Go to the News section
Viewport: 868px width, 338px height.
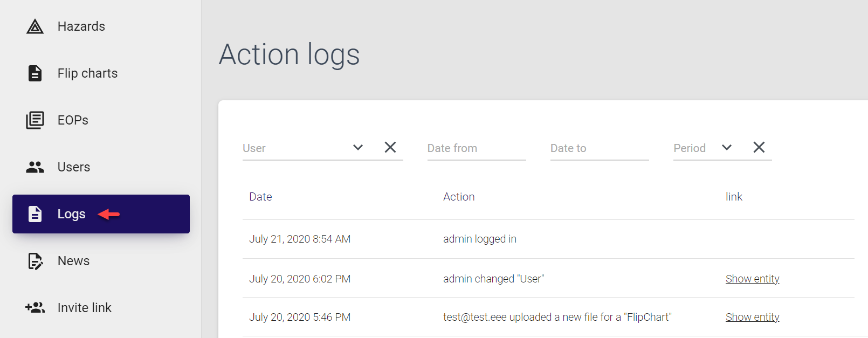(x=74, y=261)
